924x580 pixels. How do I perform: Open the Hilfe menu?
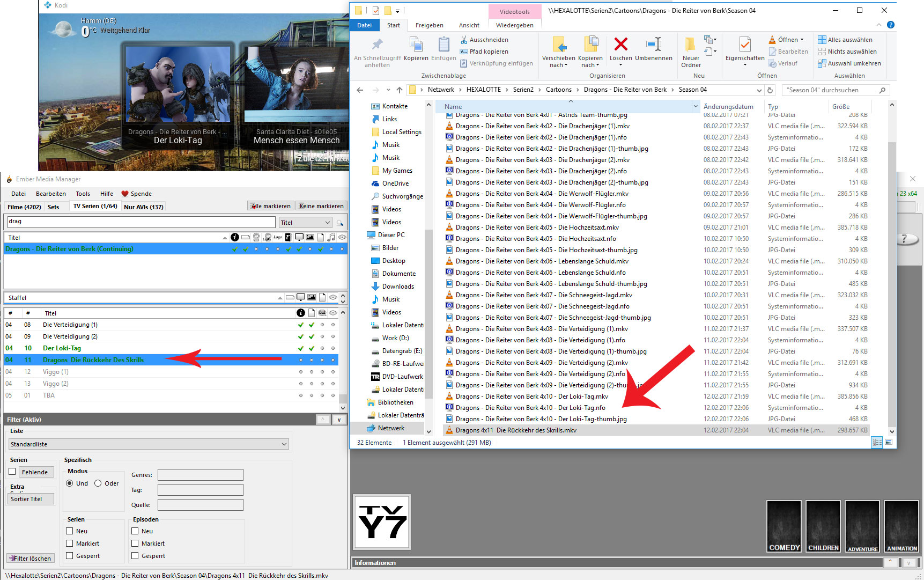click(106, 194)
